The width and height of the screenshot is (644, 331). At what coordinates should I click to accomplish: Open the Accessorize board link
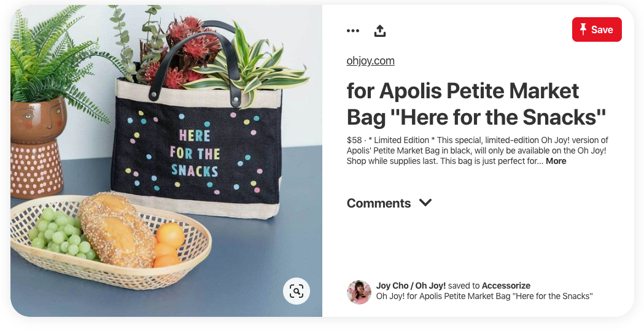[506, 286]
